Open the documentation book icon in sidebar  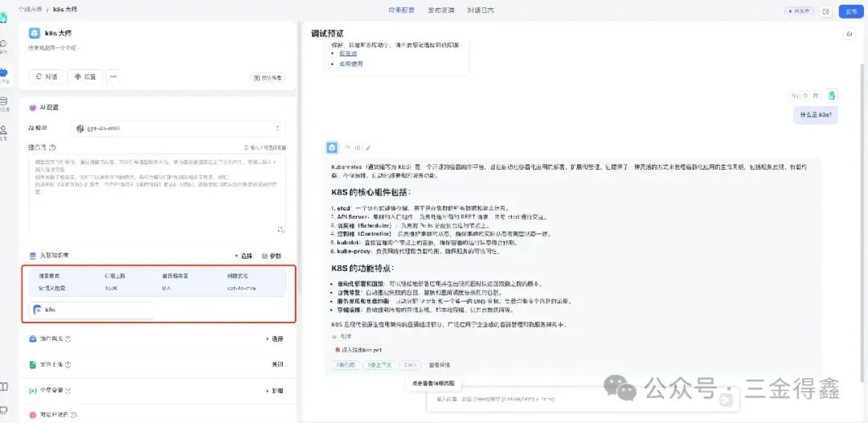(3, 387)
